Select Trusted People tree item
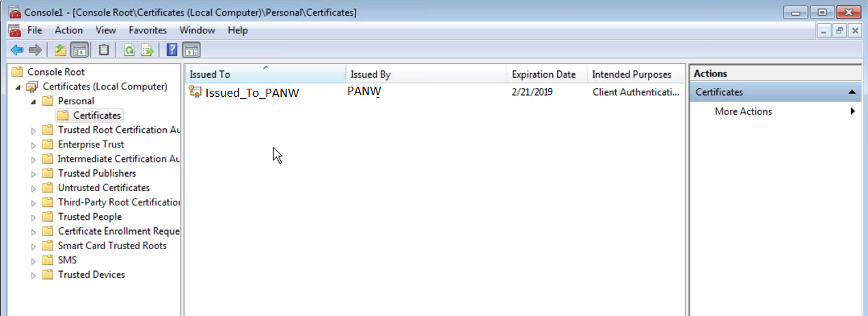Image resolution: width=868 pixels, height=316 pixels. pos(90,216)
